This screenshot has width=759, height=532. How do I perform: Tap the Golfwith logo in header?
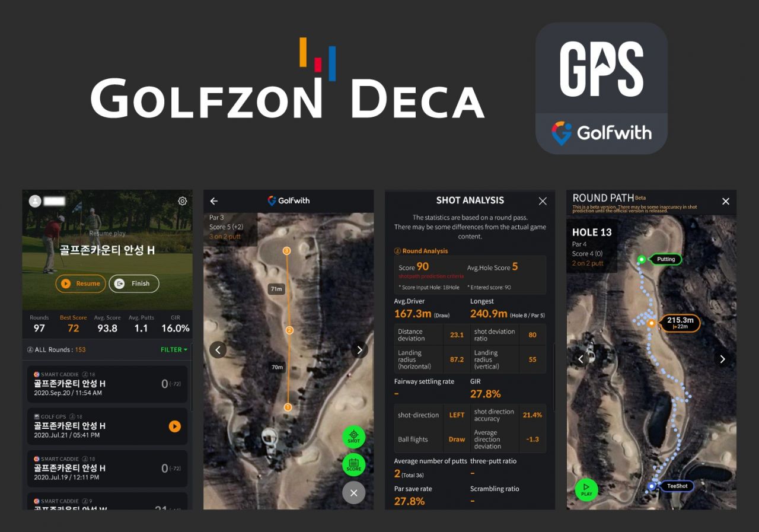[288, 201]
